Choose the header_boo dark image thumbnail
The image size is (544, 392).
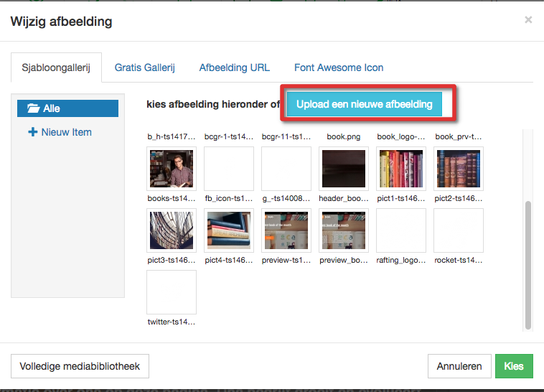[344, 169]
